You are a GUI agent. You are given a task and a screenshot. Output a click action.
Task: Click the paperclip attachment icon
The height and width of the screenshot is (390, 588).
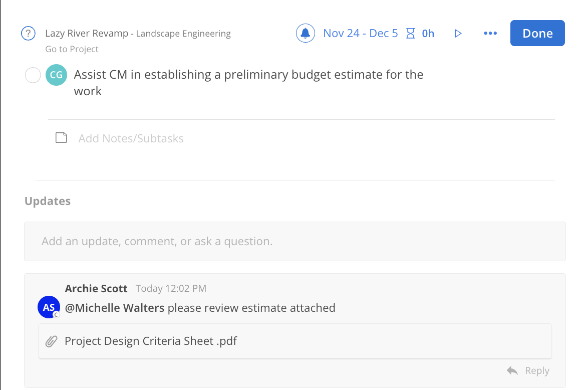(x=51, y=341)
